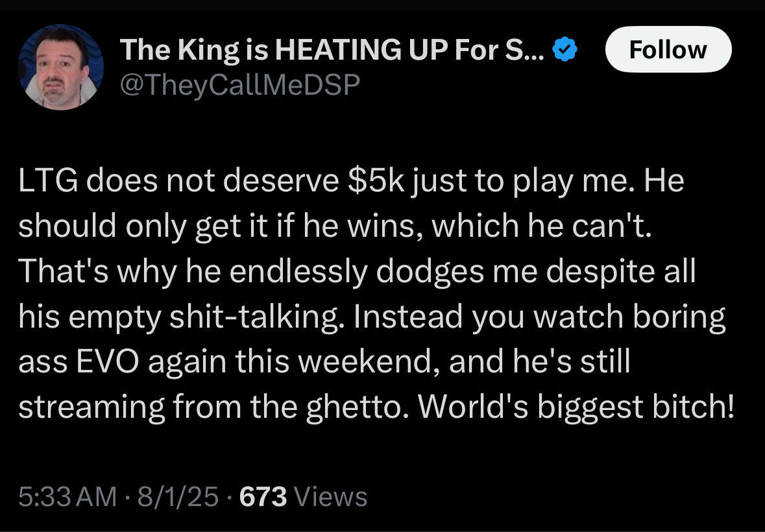Image resolution: width=765 pixels, height=532 pixels.
Task: Open the profile avatar photo
Action: coord(60,67)
